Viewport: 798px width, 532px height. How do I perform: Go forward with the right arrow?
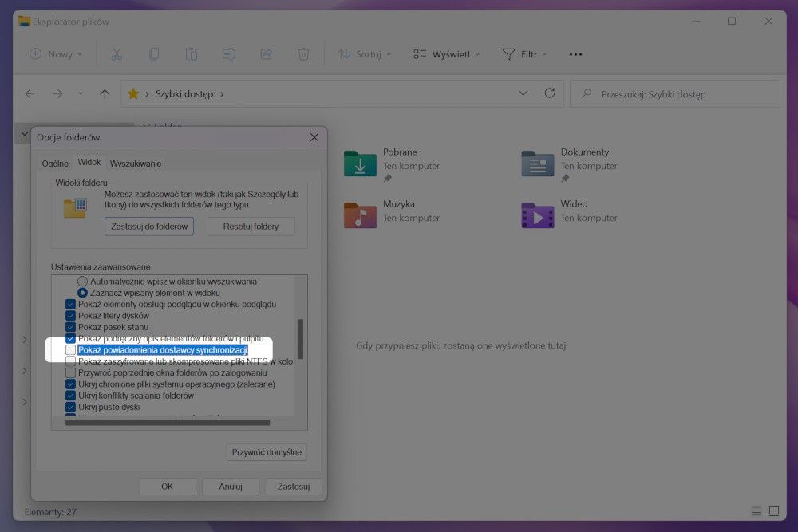[x=57, y=93]
